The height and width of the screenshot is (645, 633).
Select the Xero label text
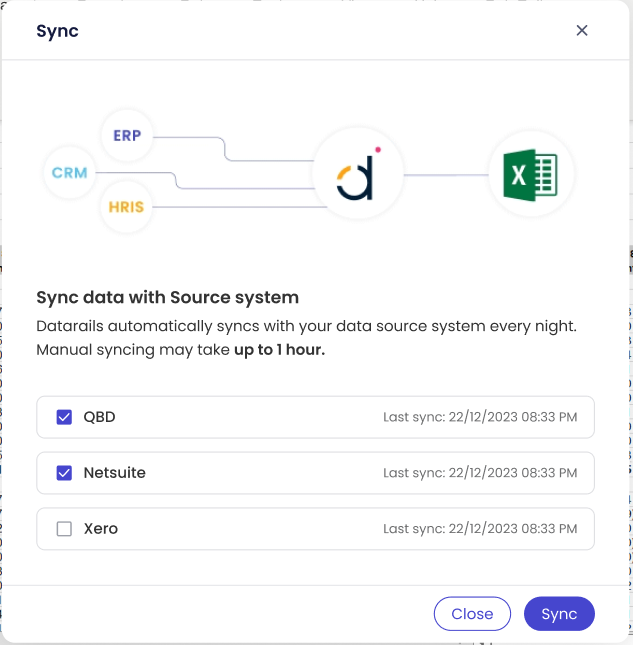(x=100, y=529)
